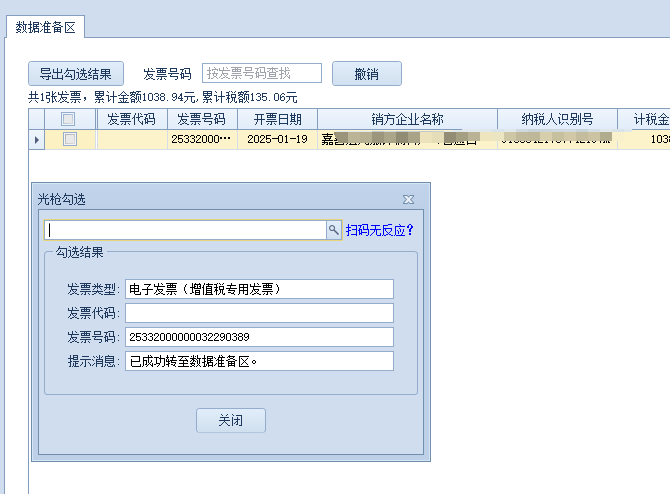This screenshot has height=494, width=670.
Task: Click the magnifier search icon in the scan dialog
Action: [334, 230]
